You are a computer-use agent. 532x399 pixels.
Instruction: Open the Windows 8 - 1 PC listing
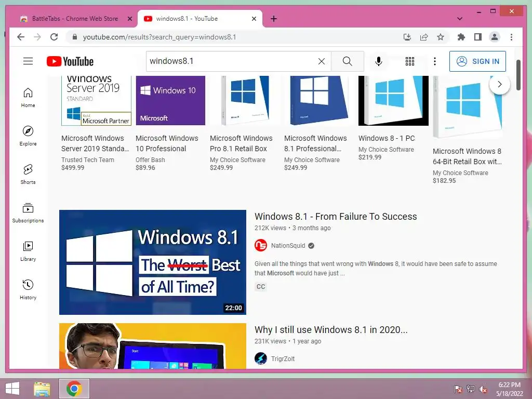tap(387, 138)
